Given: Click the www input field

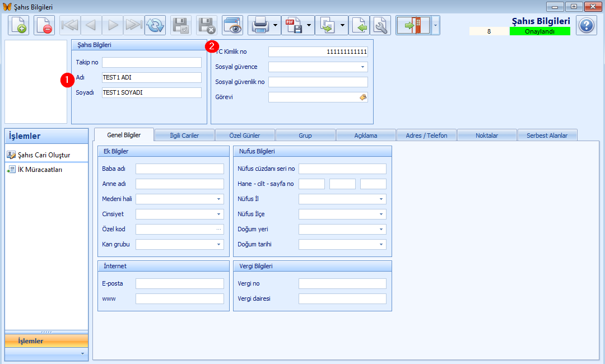Looking at the screenshot, I should click(180, 299).
